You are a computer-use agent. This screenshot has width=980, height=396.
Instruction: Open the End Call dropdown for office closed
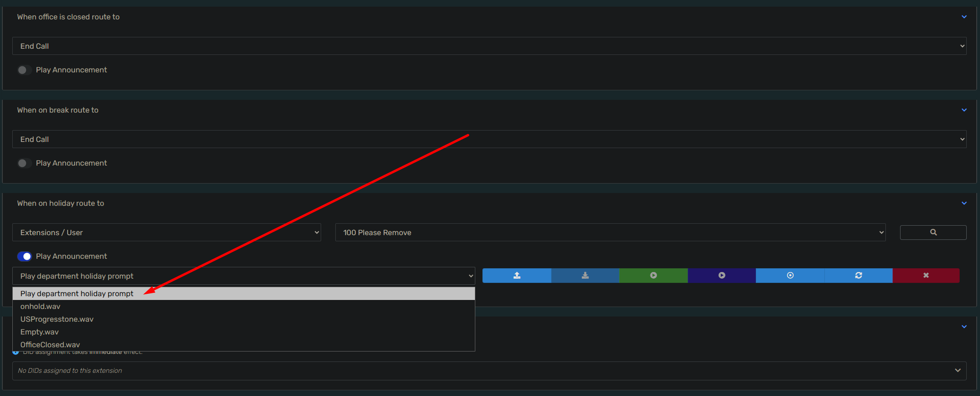pyautogui.click(x=489, y=46)
